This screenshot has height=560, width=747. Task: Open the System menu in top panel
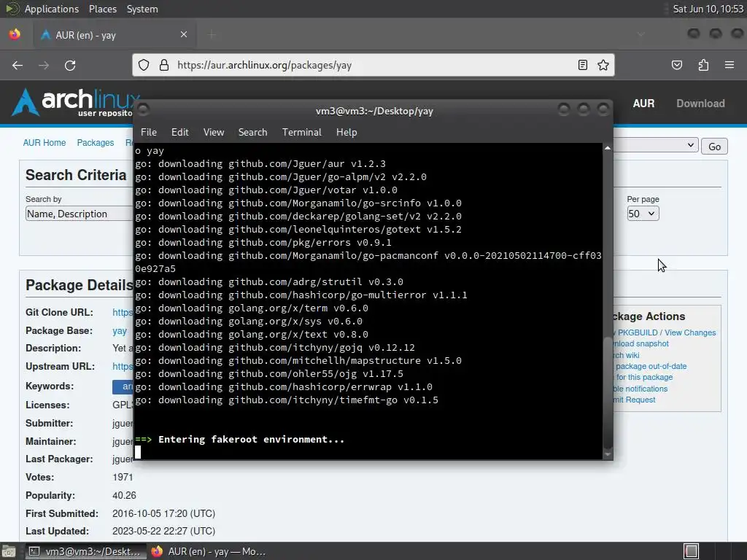[142, 9]
